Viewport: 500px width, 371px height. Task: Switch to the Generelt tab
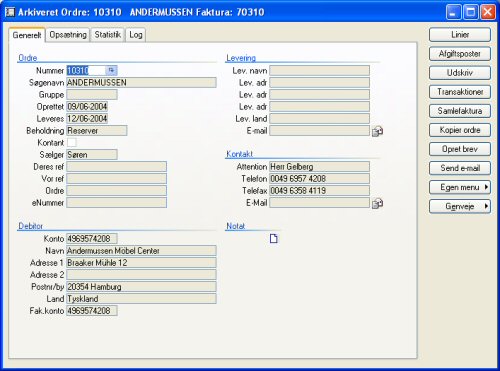click(x=27, y=35)
